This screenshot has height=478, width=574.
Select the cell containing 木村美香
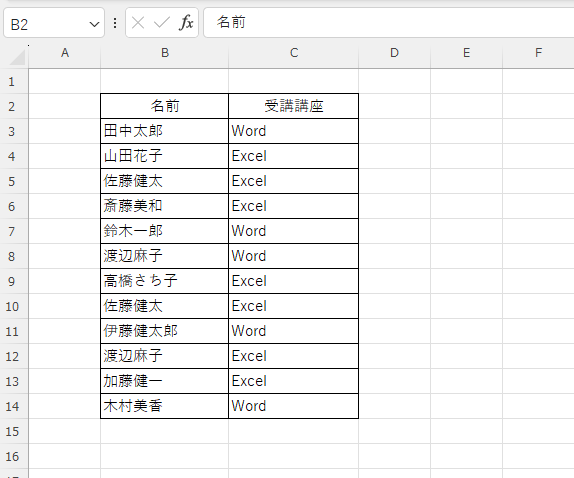[x=164, y=406]
